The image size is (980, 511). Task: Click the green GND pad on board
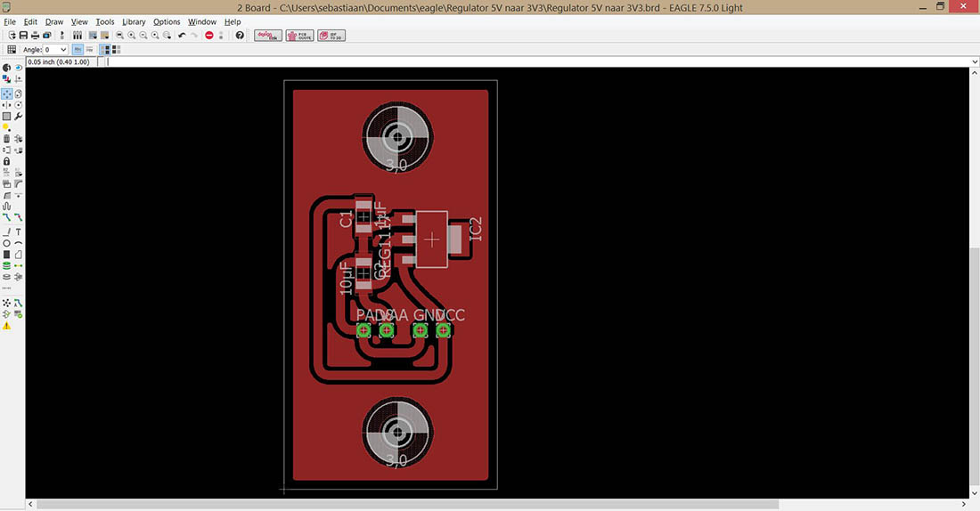420,330
